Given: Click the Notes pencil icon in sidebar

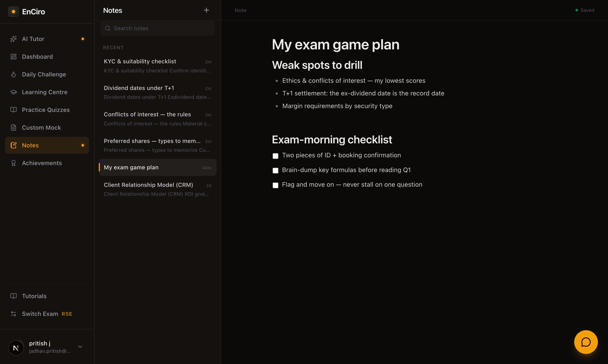Looking at the screenshot, I should 14,145.
